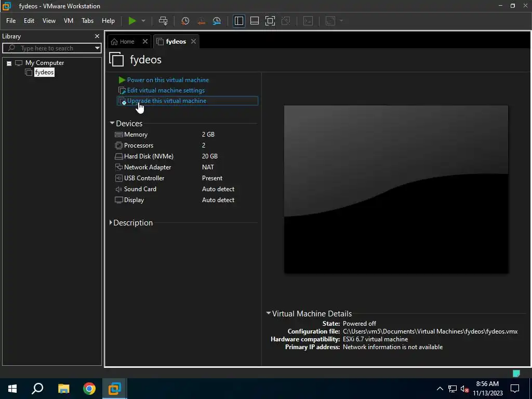Click the Sound Card speaker icon

click(119, 189)
